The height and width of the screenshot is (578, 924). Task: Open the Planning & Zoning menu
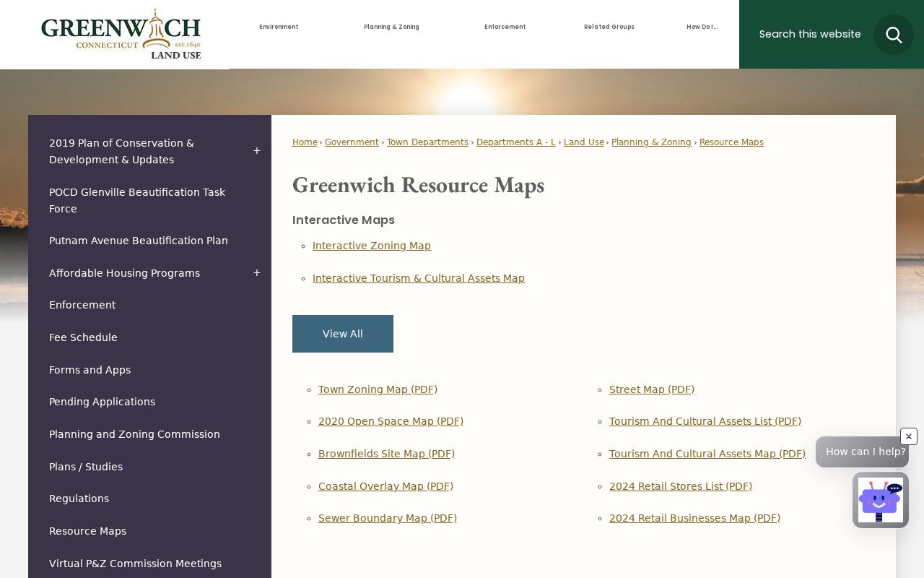click(391, 27)
